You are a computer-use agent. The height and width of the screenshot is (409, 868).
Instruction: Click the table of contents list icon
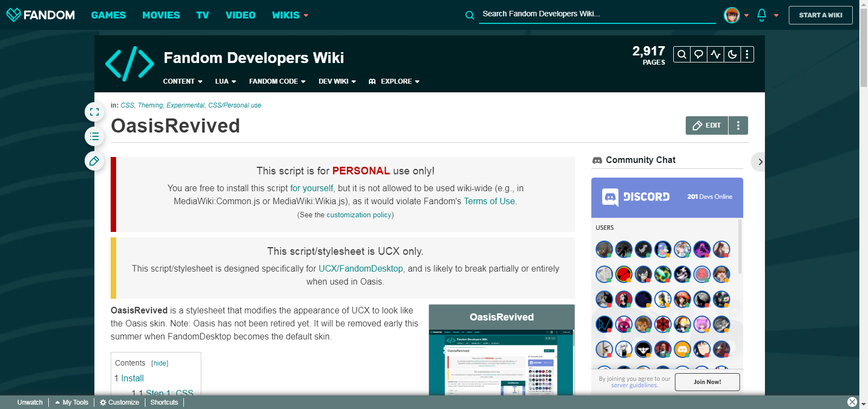pyautogui.click(x=94, y=136)
